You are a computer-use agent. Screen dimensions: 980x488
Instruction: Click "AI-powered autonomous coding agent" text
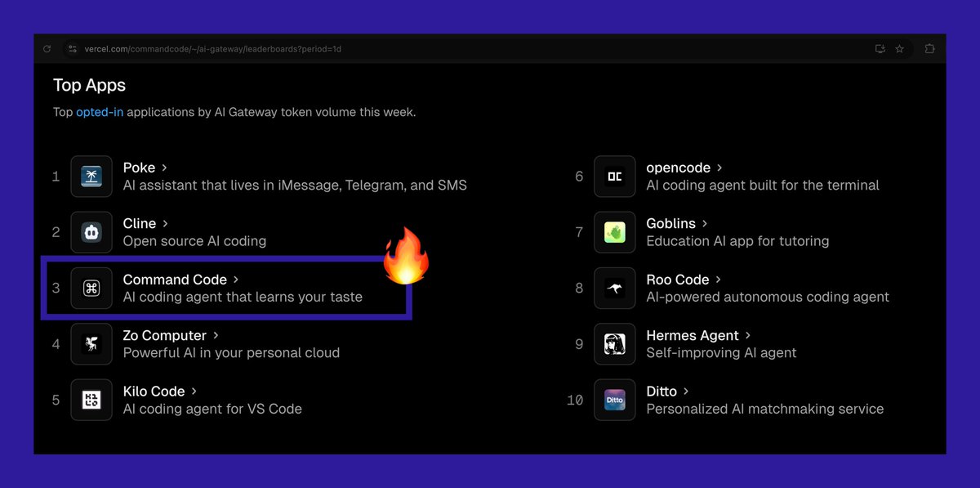pyautogui.click(x=768, y=297)
